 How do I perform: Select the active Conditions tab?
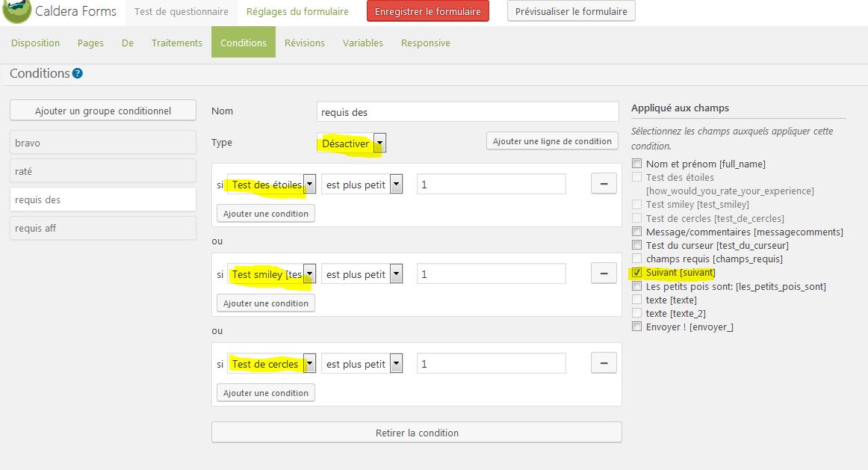pos(244,42)
